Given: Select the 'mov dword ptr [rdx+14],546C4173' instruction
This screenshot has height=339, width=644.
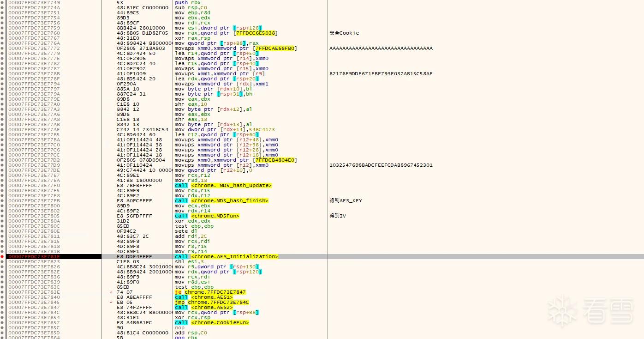Looking at the screenshot, I should (x=225, y=129).
